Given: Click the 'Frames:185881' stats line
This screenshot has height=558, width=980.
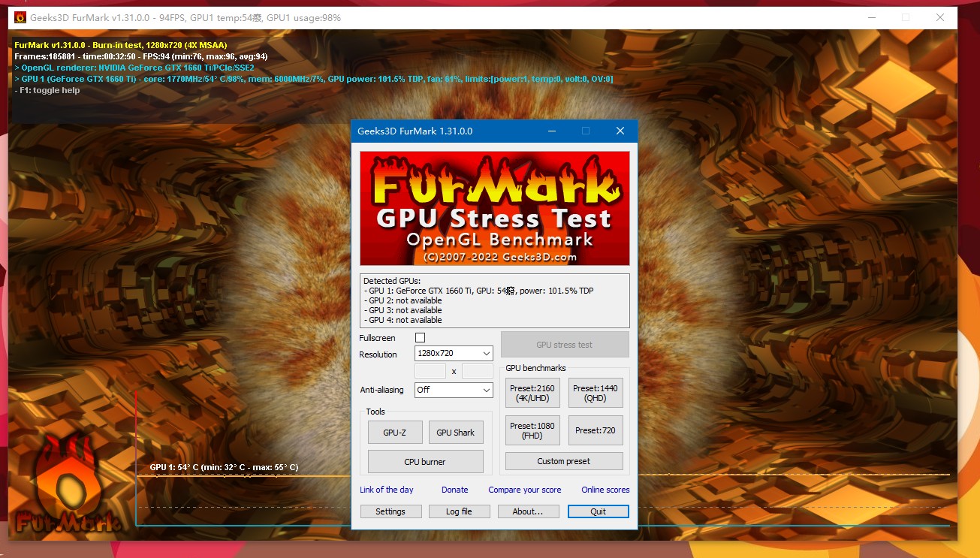Looking at the screenshot, I should click(x=141, y=56).
